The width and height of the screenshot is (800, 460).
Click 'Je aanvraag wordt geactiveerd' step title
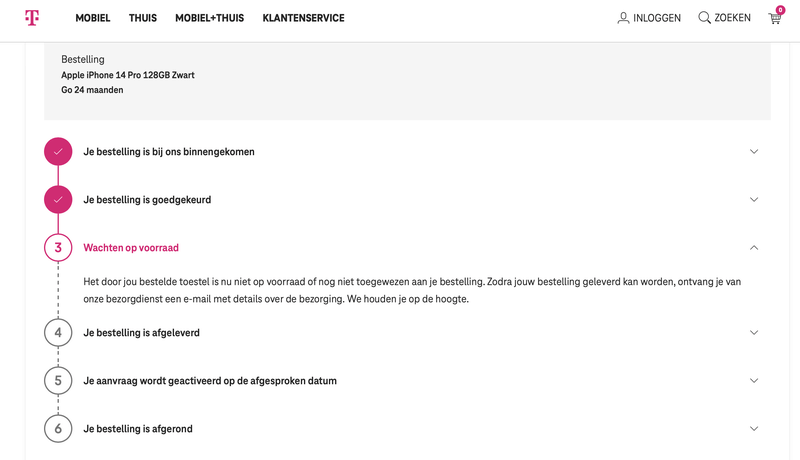pos(210,381)
